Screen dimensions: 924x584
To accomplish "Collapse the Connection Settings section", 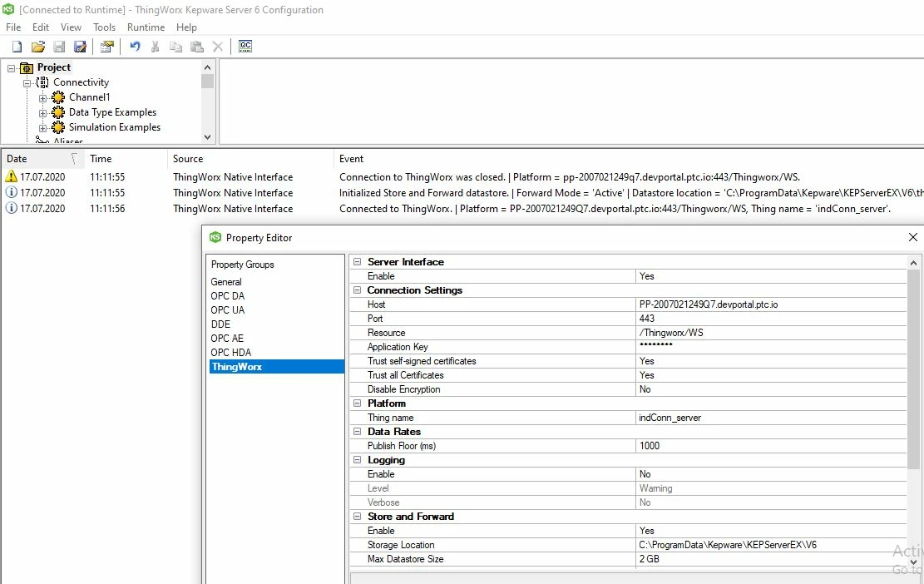I will click(x=357, y=290).
